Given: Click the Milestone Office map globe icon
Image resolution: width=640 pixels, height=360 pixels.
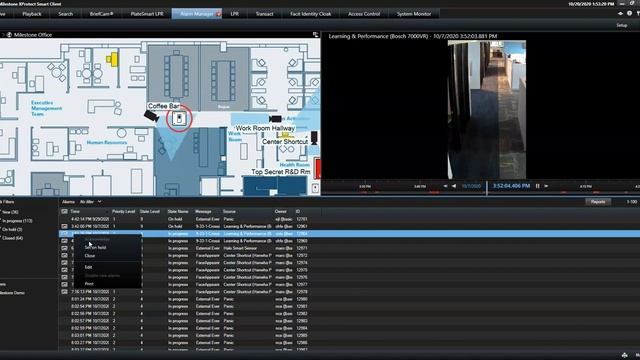Looking at the screenshot, I should click(9, 35).
